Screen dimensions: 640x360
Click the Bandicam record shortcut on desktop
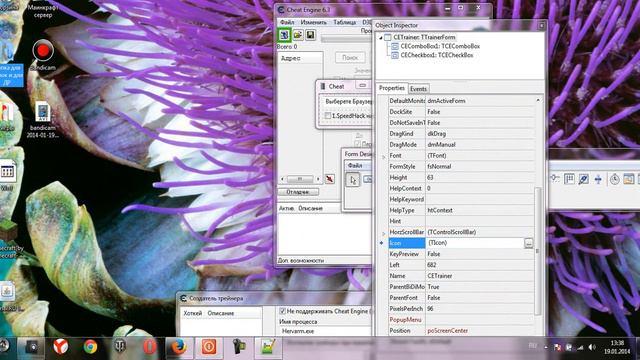click(43, 55)
